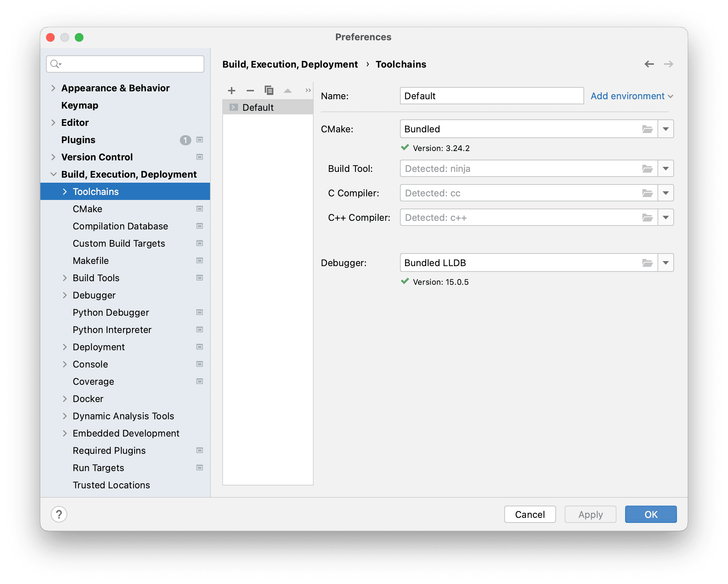Browse for C Compiler folder icon

647,193
